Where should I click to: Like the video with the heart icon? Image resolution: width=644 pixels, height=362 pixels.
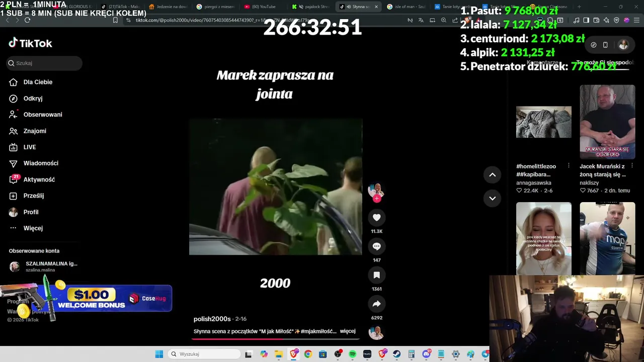tap(376, 217)
